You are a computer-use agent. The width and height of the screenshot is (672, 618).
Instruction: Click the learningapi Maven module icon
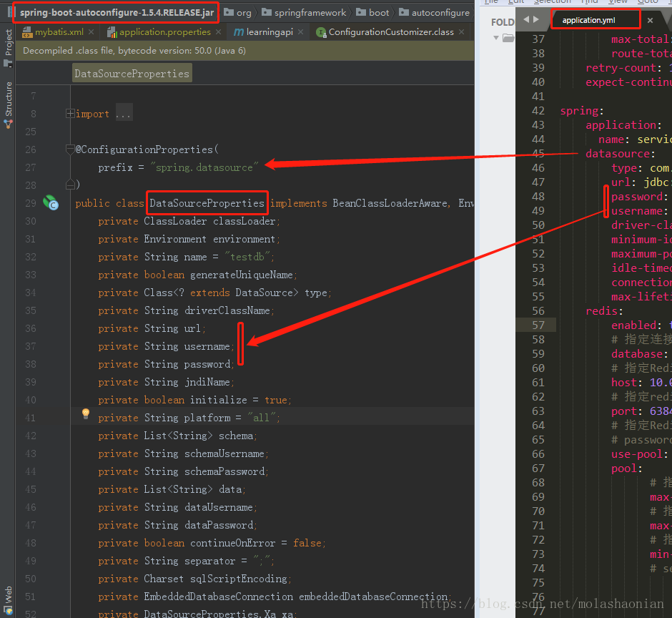click(x=239, y=32)
